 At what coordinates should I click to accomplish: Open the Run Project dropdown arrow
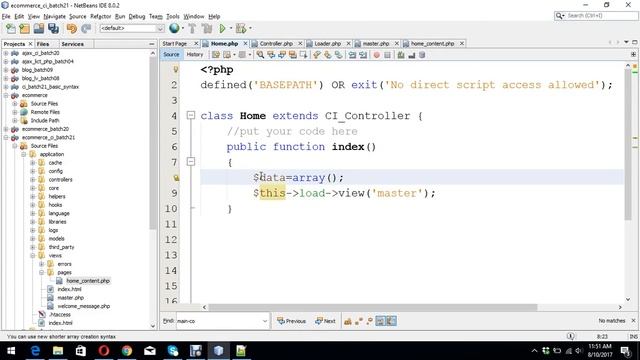pyautogui.click(x=231, y=28)
